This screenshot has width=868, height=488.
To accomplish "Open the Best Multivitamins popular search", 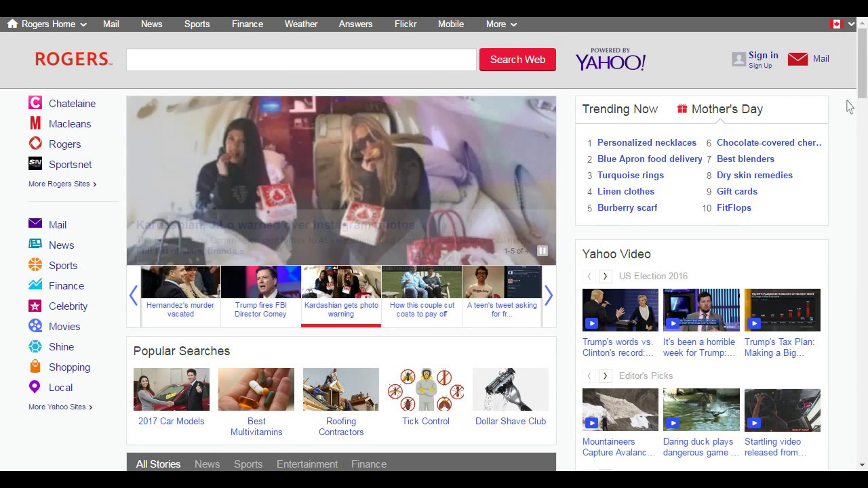I will click(256, 403).
